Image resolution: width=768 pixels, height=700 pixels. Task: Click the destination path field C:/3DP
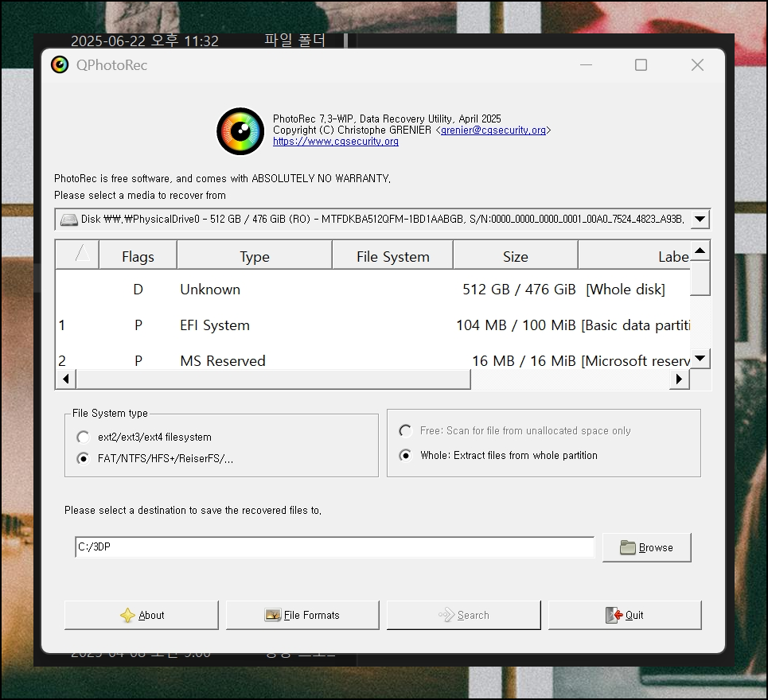pyautogui.click(x=334, y=546)
